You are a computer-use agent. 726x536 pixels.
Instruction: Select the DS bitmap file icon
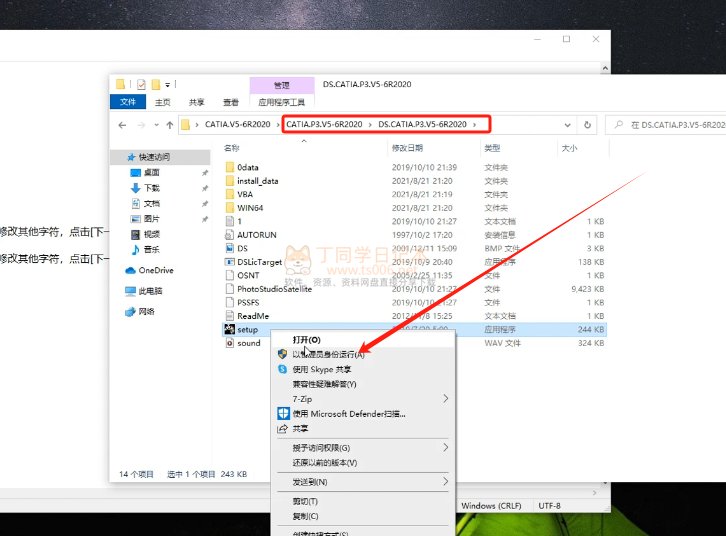coord(230,248)
